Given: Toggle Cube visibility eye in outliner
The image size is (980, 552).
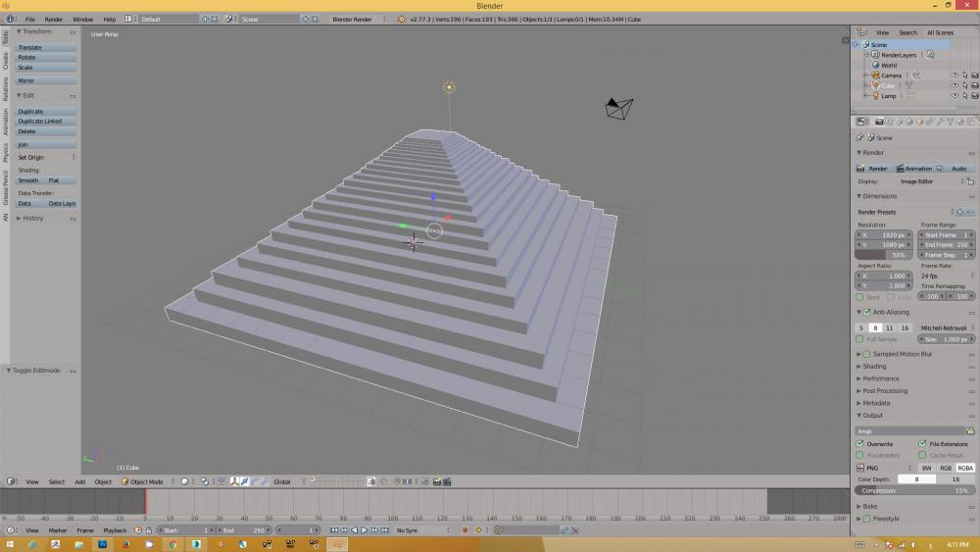Looking at the screenshot, I should [x=955, y=85].
